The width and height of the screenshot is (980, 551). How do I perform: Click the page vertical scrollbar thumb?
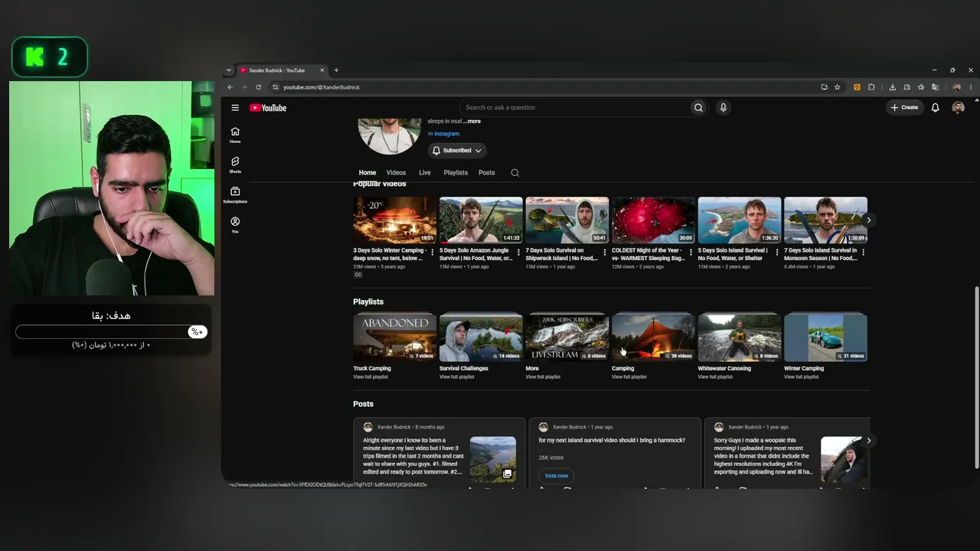point(976,377)
